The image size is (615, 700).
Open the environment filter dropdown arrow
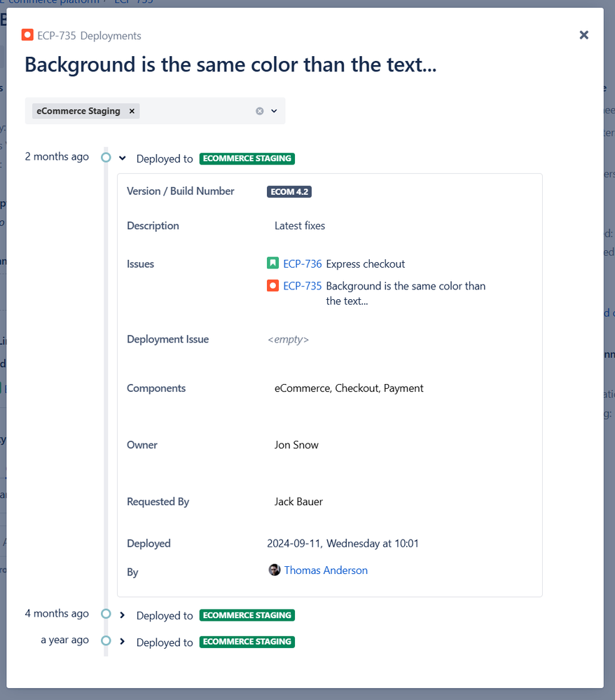tap(274, 111)
